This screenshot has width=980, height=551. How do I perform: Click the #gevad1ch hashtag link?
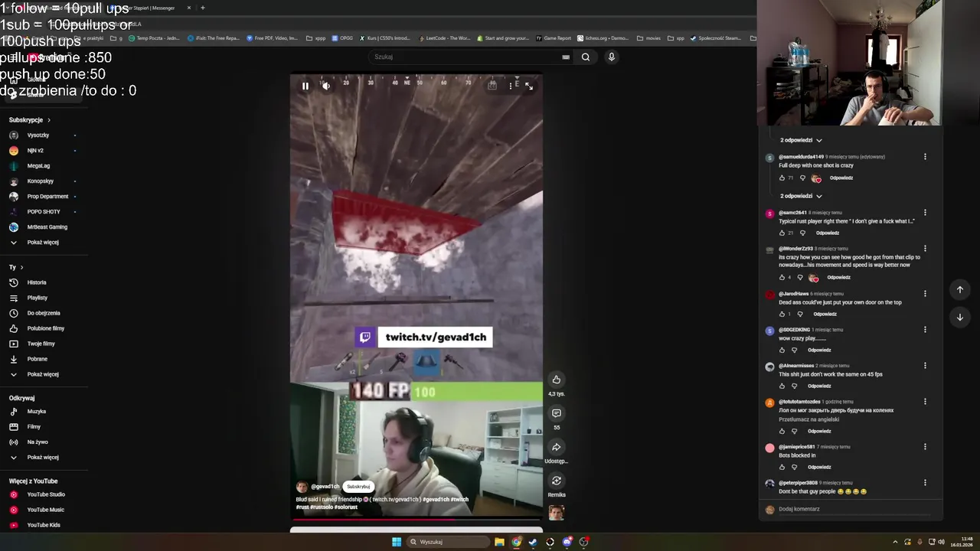coord(436,500)
